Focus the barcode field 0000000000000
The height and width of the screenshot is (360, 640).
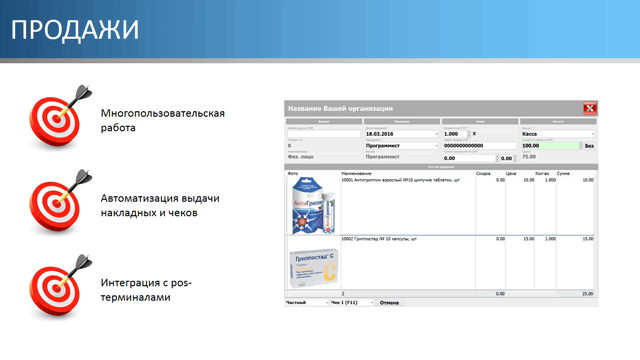tap(480, 146)
